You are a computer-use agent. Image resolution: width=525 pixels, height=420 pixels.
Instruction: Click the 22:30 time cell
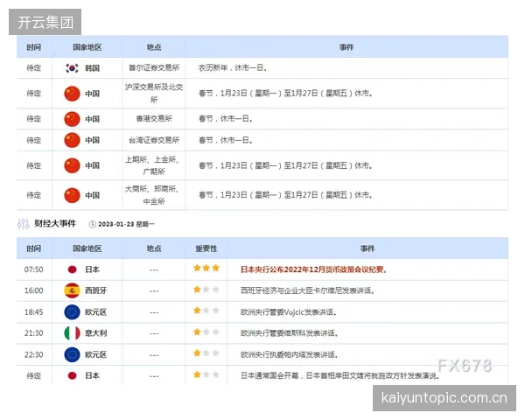(34, 354)
